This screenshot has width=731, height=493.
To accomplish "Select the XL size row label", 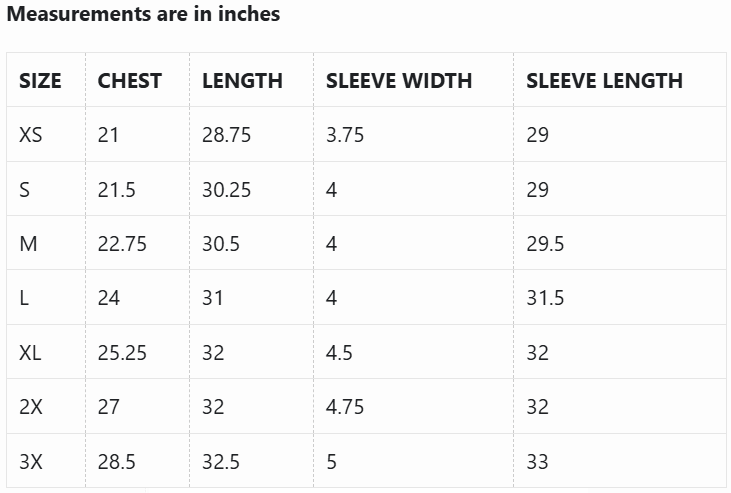I will click(x=31, y=353).
